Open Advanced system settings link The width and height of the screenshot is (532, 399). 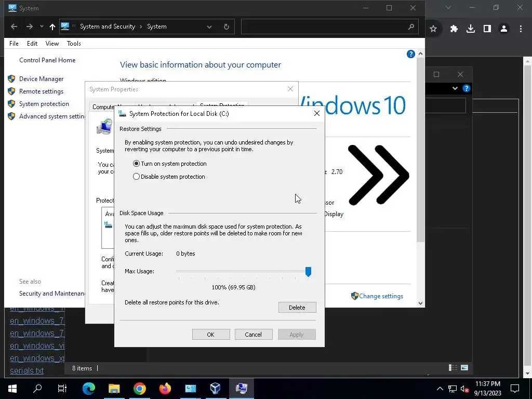coord(52,116)
